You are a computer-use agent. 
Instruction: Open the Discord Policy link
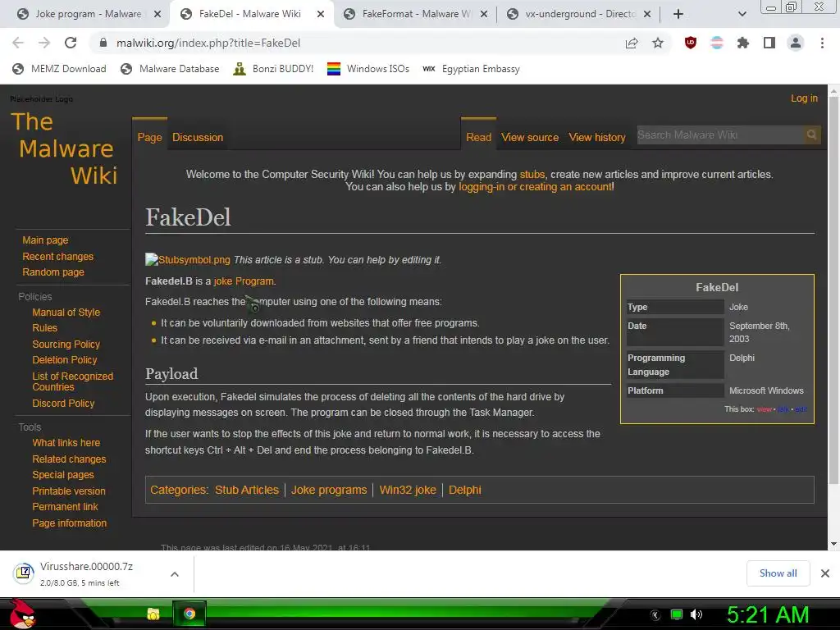click(63, 403)
